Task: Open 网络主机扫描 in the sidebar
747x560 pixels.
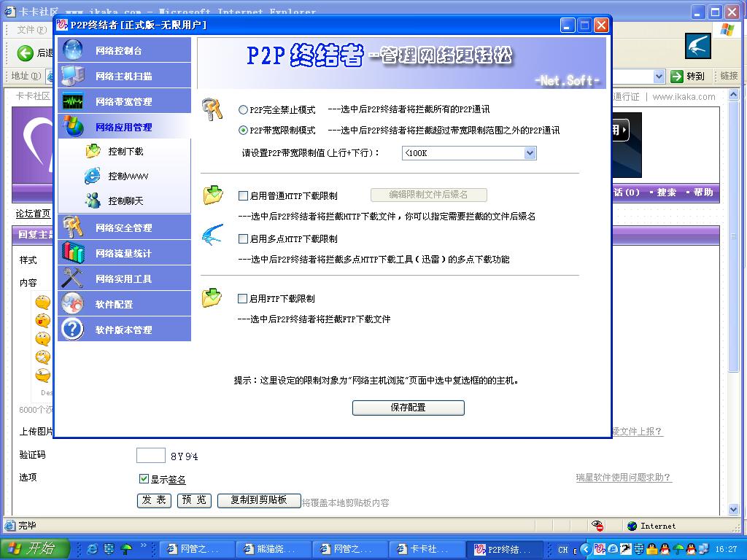Action: point(124,76)
